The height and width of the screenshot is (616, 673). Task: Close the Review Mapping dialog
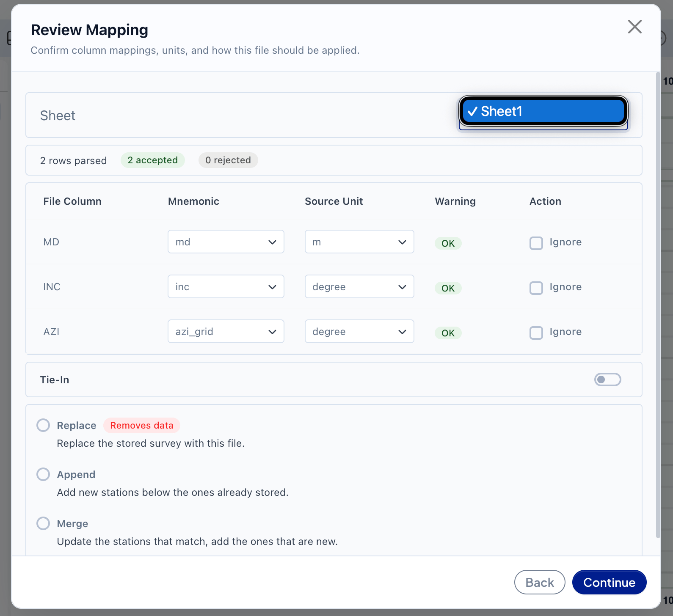(x=634, y=27)
